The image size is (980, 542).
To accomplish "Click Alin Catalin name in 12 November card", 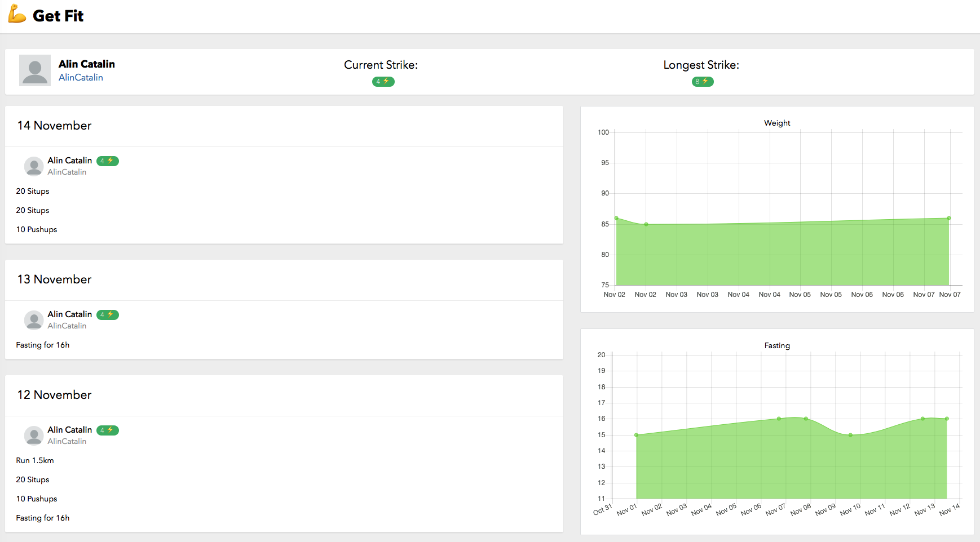I will [70, 430].
